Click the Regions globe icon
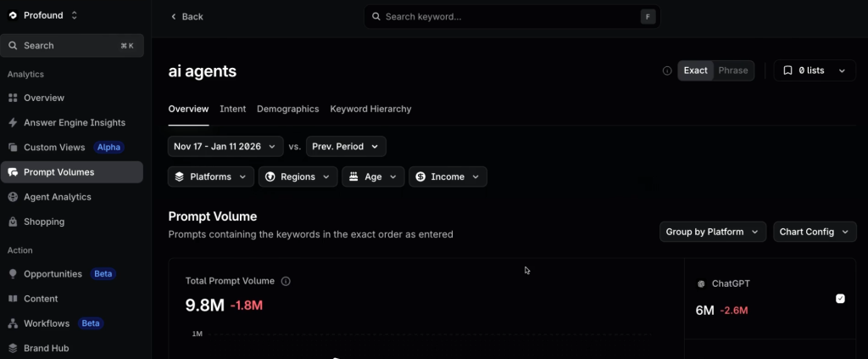868x359 pixels. pos(270,177)
